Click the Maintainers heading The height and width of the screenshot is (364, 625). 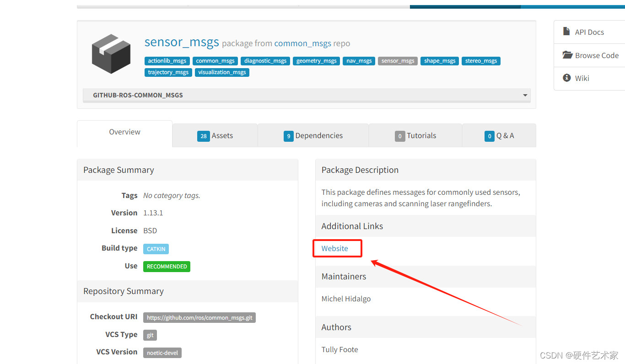pyautogui.click(x=344, y=276)
